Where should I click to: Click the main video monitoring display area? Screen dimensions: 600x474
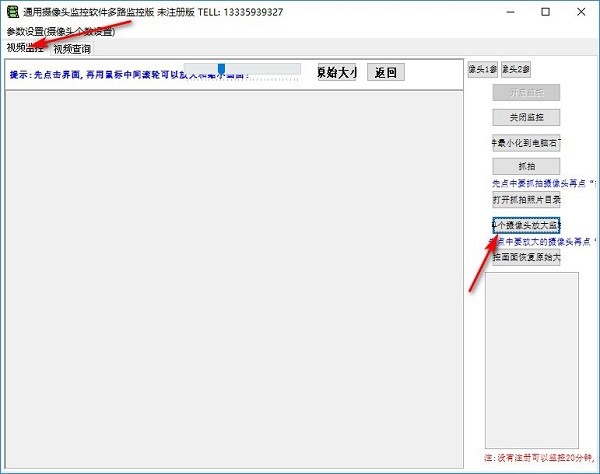234,279
